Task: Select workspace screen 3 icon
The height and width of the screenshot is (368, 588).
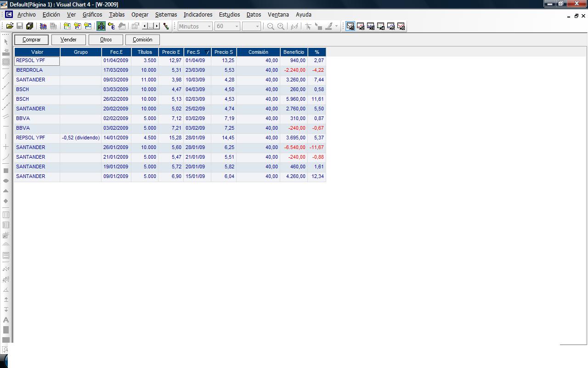Action: pos(371,26)
